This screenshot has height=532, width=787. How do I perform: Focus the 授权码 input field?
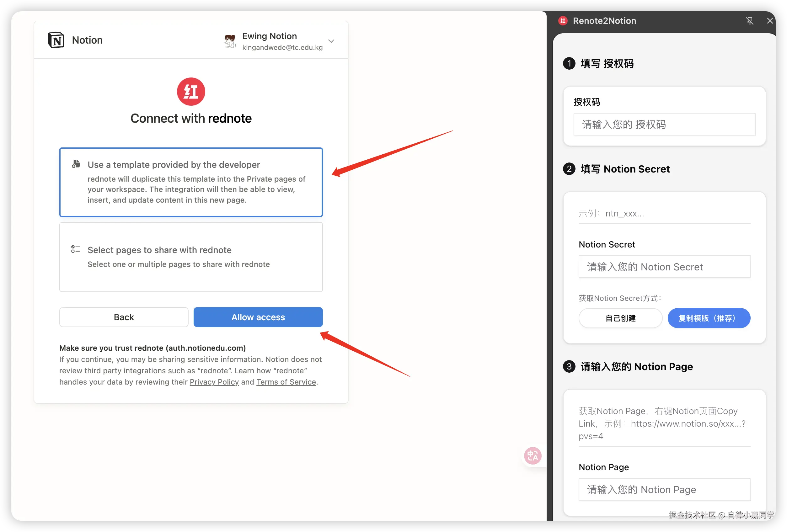(x=664, y=125)
